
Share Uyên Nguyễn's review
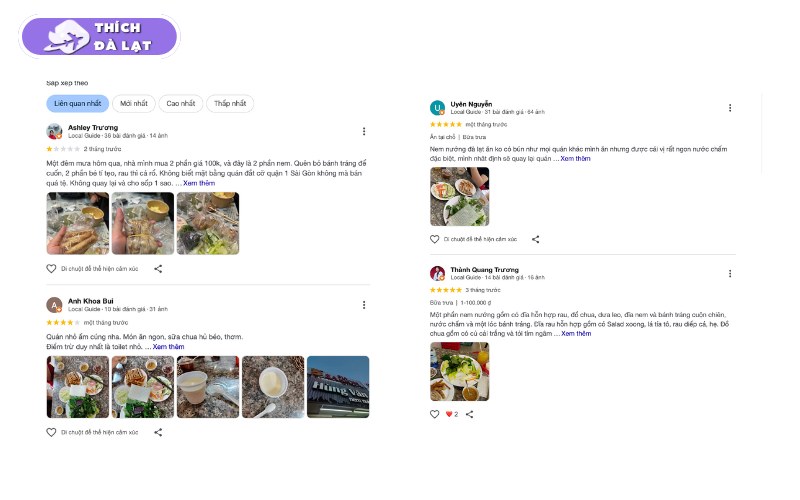click(x=535, y=239)
